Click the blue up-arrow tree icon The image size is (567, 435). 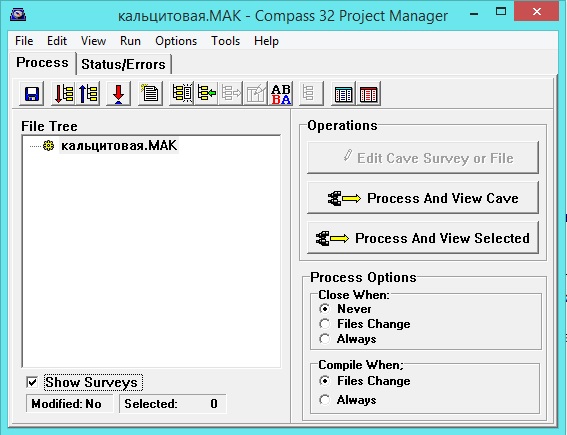click(x=88, y=94)
